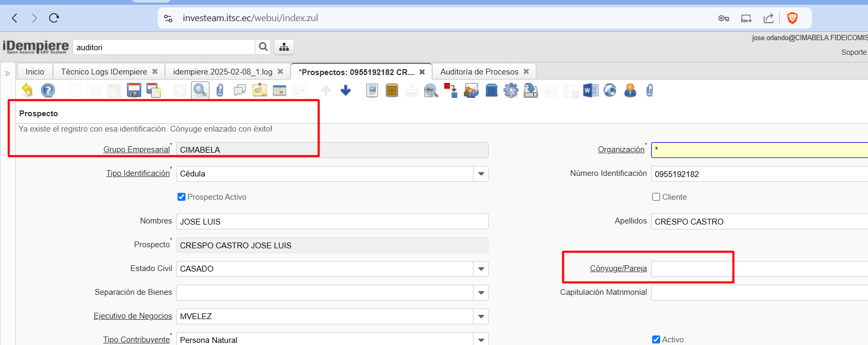Open the Chat speech bubbles icon
The height and width of the screenshot is (345, 868).
point(240,90)
